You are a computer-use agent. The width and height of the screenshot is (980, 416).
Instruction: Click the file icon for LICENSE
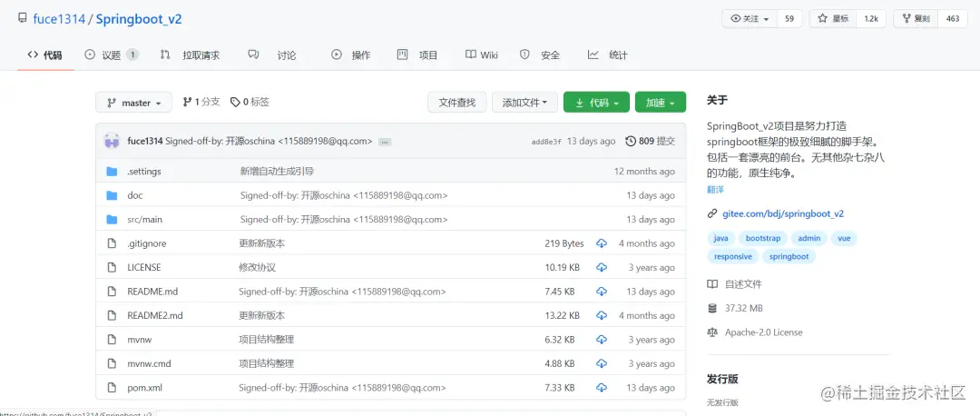[112, 267]
